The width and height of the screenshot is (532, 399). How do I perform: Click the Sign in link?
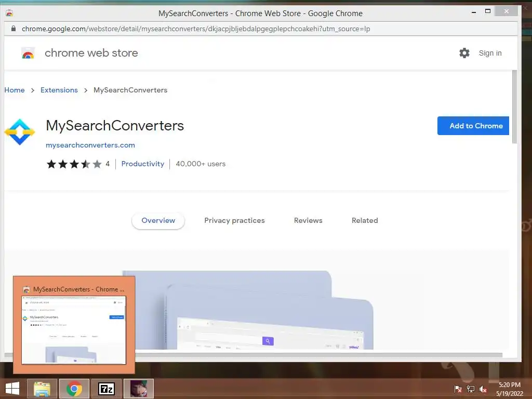click(490, 54)
